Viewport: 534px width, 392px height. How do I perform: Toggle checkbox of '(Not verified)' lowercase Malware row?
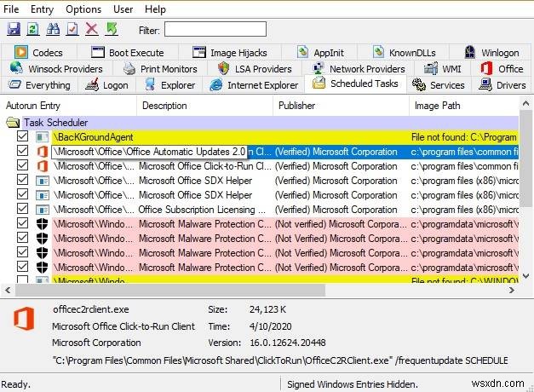(22, 223)
